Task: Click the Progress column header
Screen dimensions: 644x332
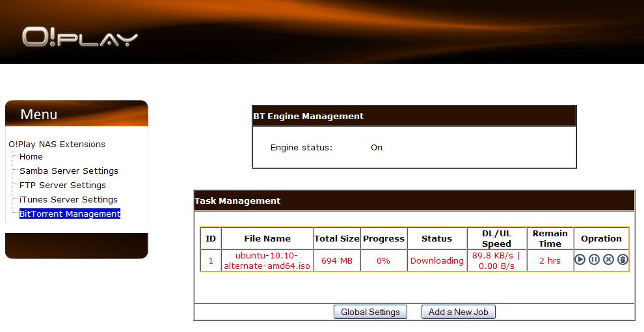Action: point(384,238)
